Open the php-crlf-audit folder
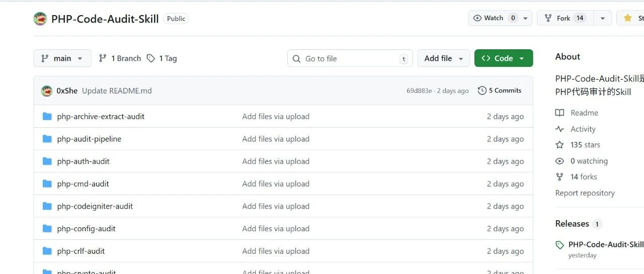This screenshot has height=274, width=644. click(x=81, y=251)
